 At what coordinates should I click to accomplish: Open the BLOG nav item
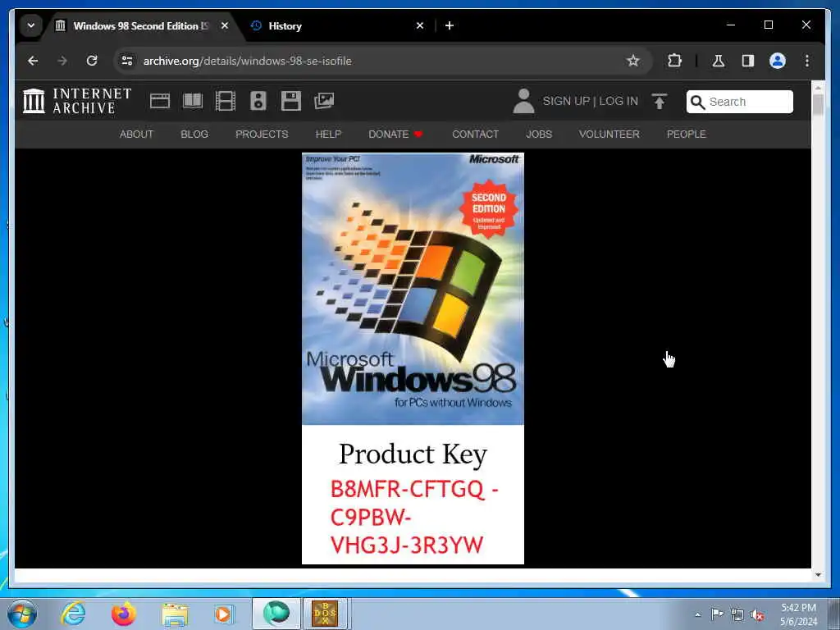(x=194, y=134)
